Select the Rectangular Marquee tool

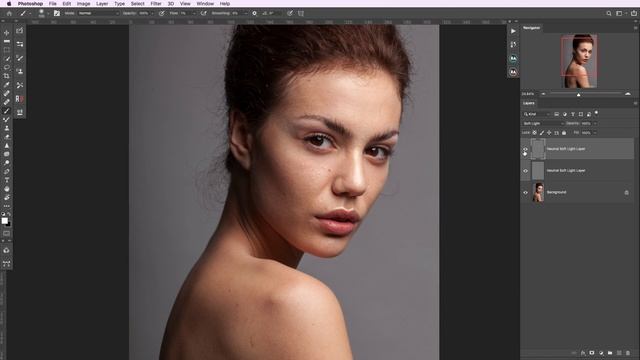(7, 50)
